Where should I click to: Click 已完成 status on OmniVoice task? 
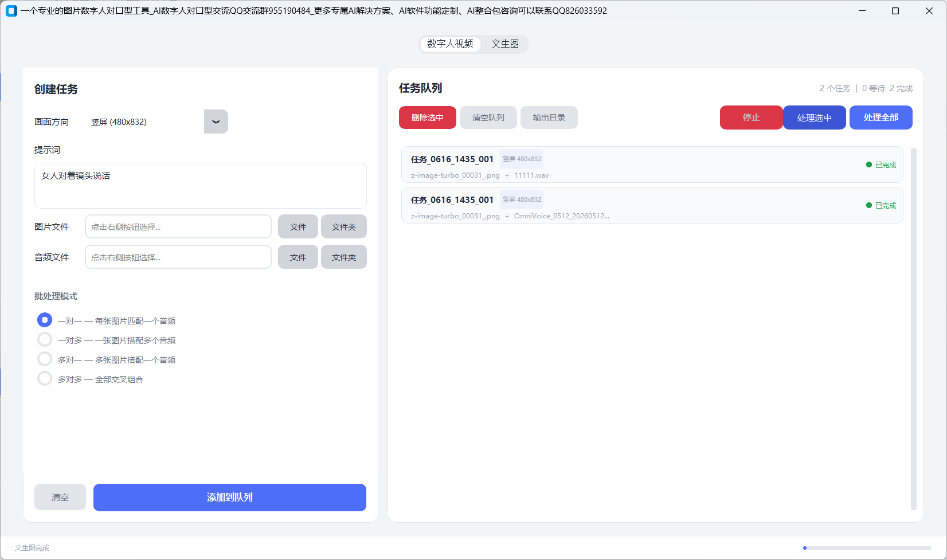point(881,205)
